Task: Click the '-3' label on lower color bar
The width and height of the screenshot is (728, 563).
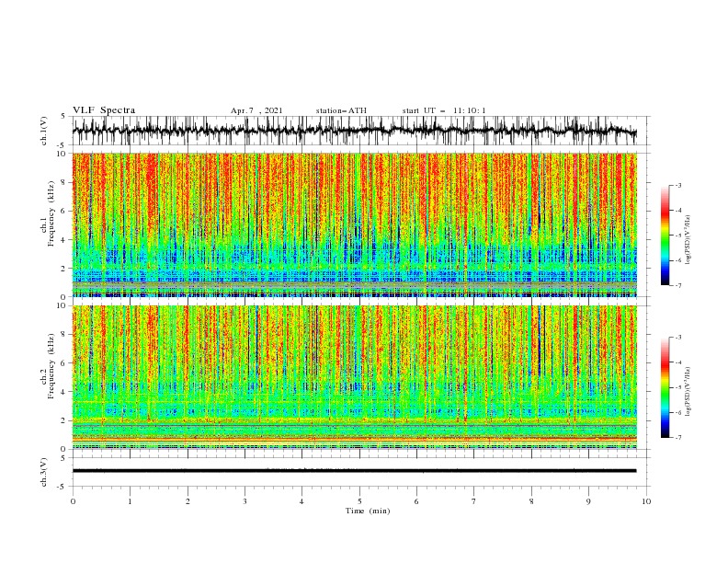Action: (678, 338)
